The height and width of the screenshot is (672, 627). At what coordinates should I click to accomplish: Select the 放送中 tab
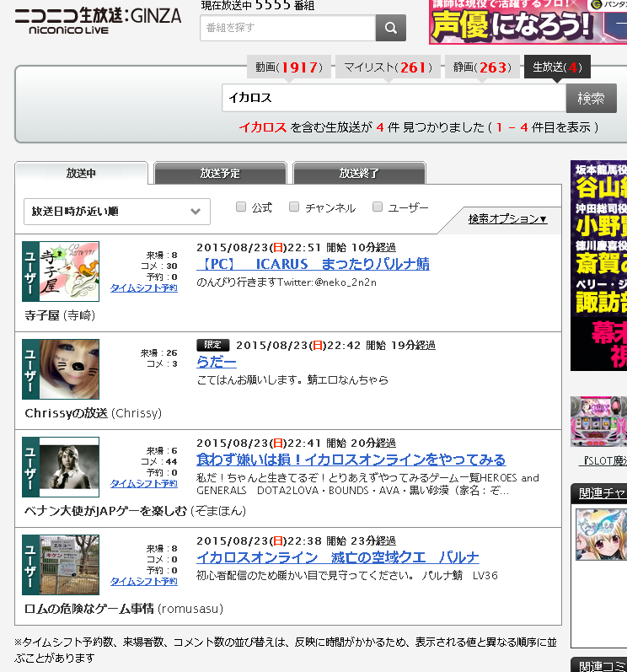click(x=82, y=173)
